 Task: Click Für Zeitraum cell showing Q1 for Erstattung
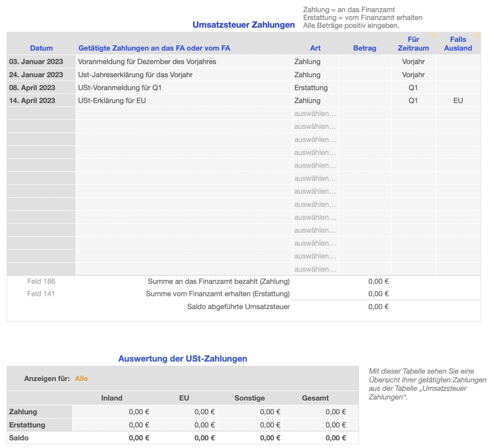[413, 87]
